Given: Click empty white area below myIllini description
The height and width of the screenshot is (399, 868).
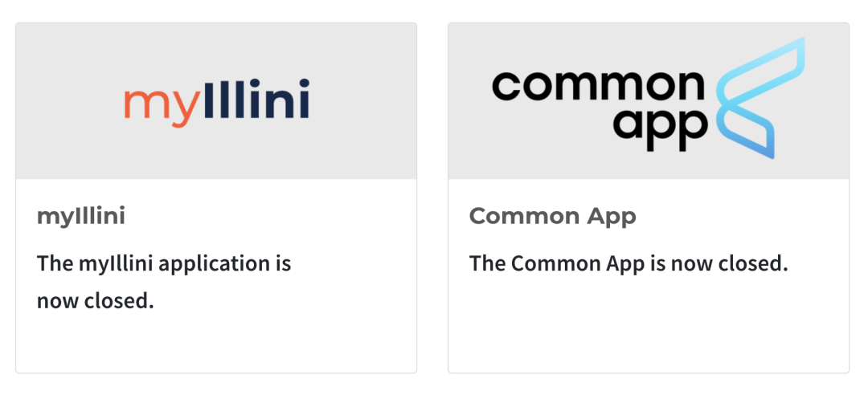Looking at the screenshot, I should pos(216,344).
